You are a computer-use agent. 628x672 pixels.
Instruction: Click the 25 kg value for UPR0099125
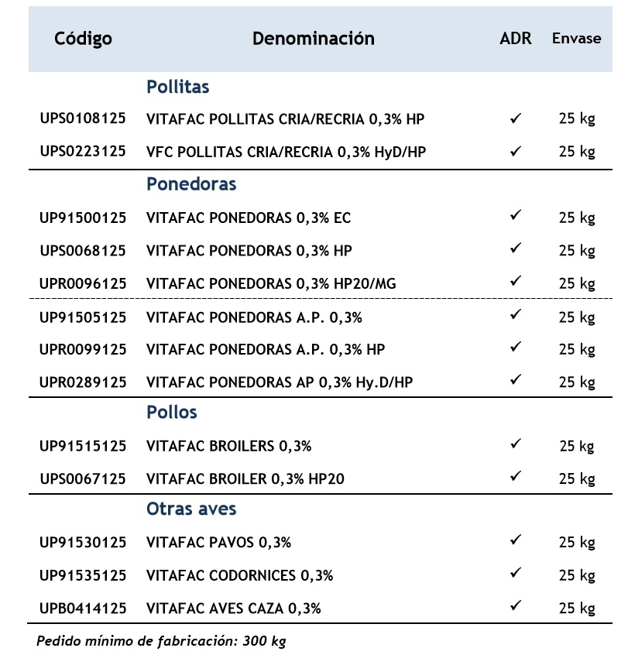point(577,349)
